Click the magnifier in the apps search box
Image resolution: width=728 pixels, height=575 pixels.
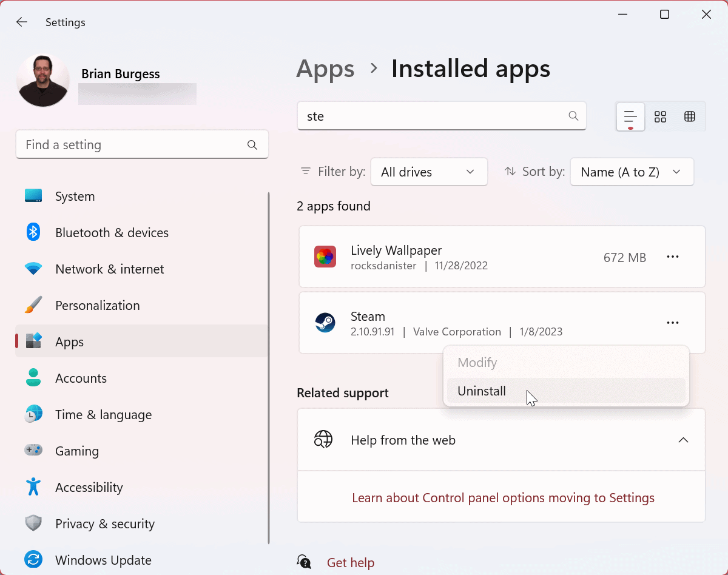[x=573, y=116]
